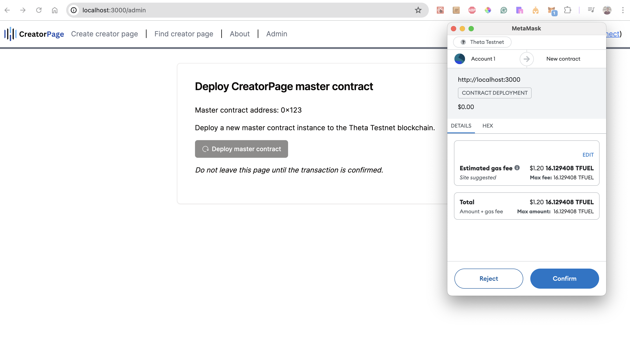This screenshot has width=630, height=364.
Task: Click EDIT to change the gas fee
Action: pyautogui.click(x=588, y=155)
